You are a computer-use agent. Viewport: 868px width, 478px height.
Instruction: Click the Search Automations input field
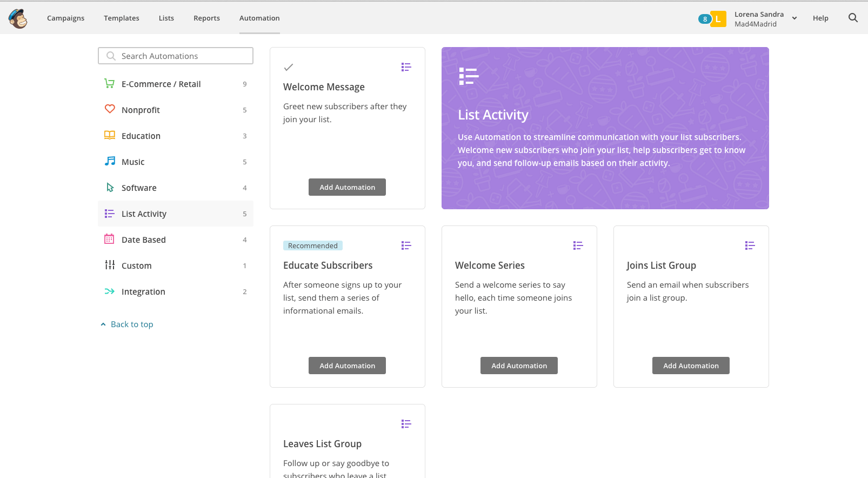coord(176,56)
